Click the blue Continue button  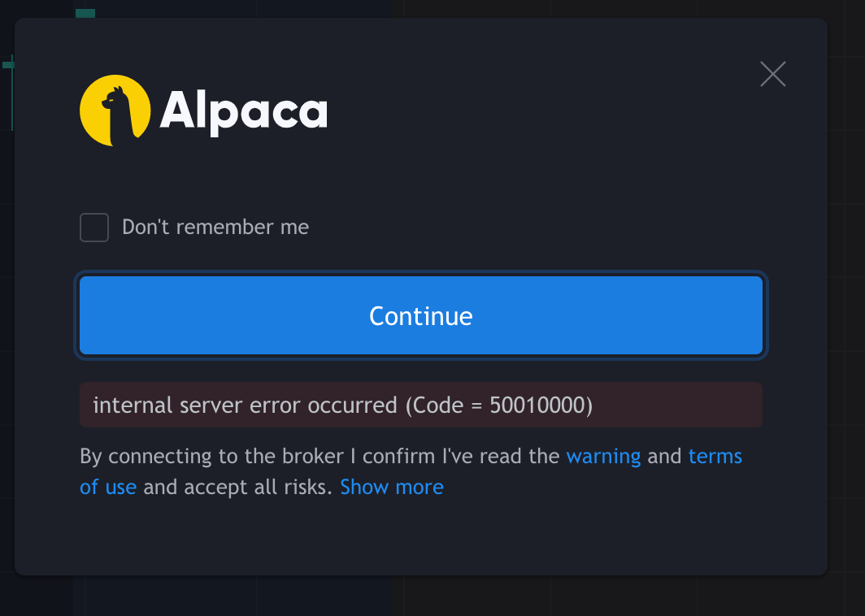421,315
